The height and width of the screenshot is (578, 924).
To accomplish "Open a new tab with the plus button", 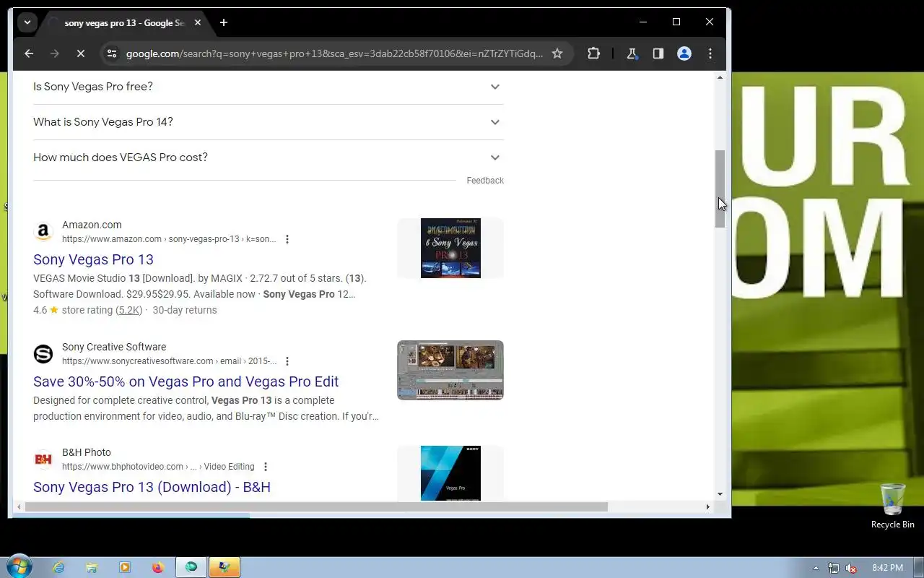I will 224,22.
